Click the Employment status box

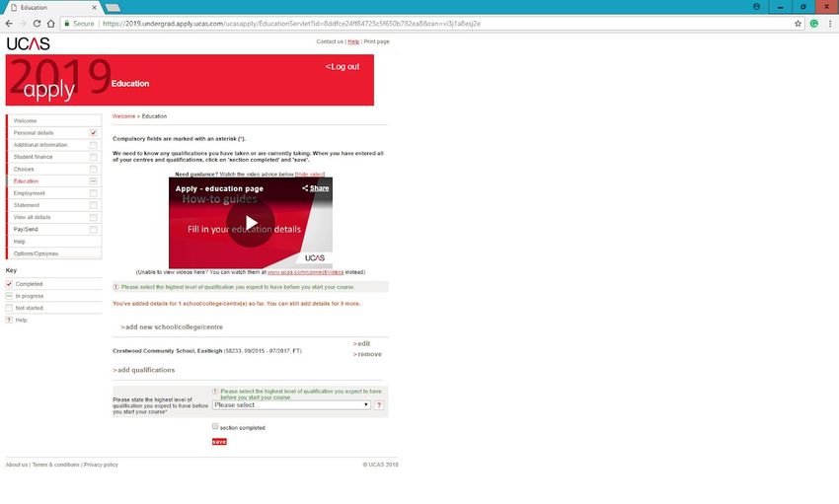tap(93, 193)
